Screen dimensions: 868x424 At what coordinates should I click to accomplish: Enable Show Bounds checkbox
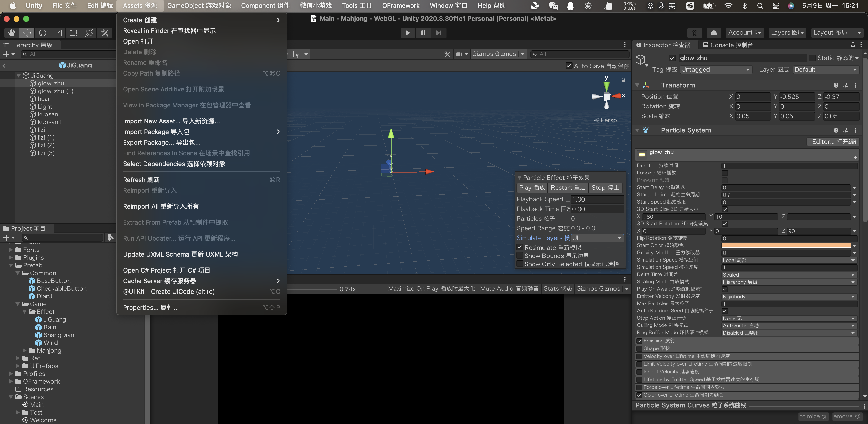click(x=519, y=256)
